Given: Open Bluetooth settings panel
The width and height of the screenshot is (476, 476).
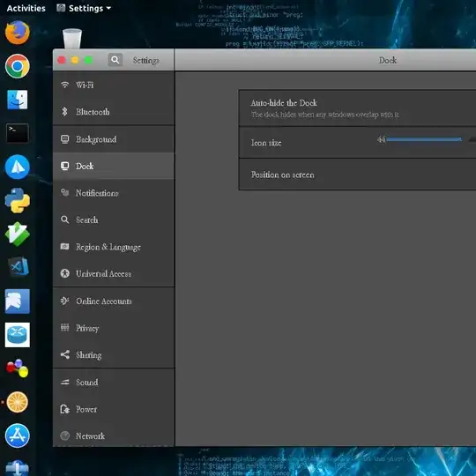Looking at the screenshot, I should tap(114, 112).
